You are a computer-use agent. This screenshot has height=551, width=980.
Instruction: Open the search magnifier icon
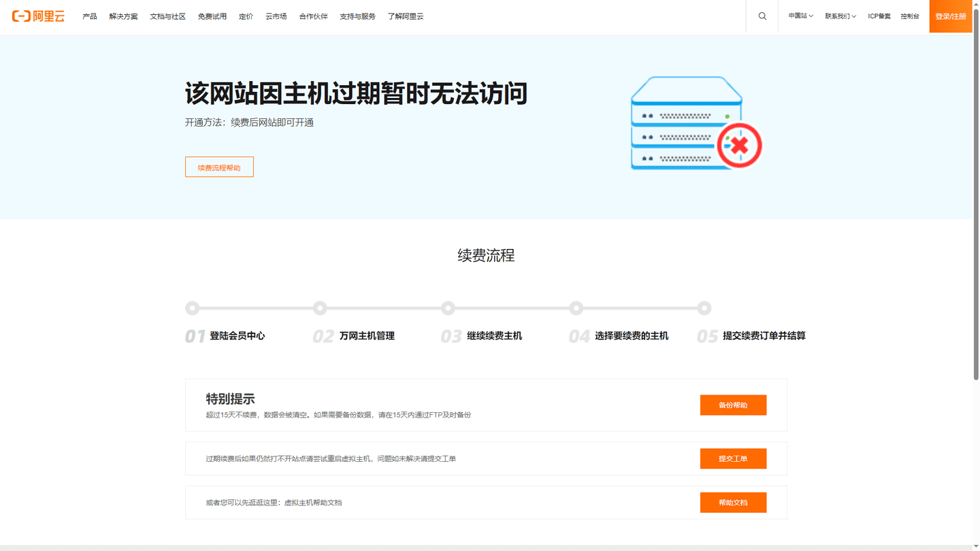[x=762, y=16]
